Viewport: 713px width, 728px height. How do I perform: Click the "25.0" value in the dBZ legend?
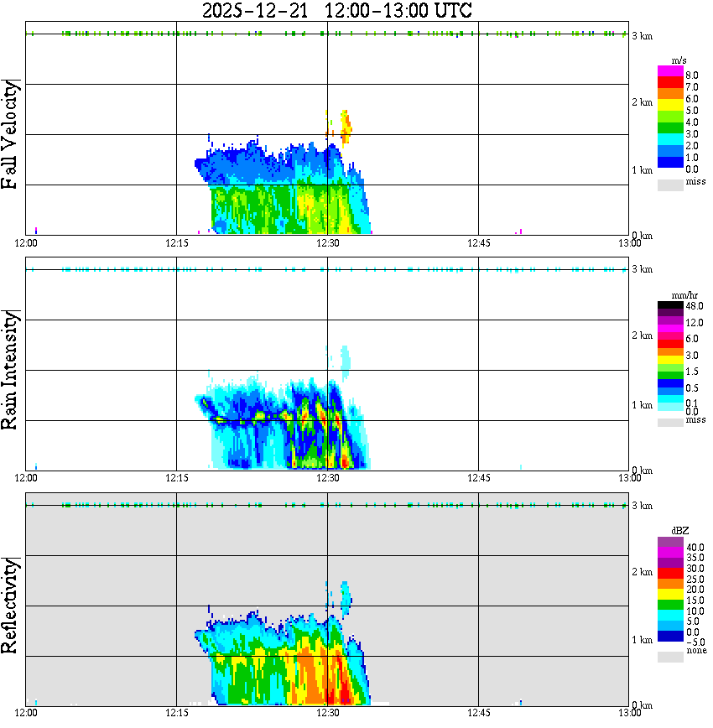click(x=695, y=579)
